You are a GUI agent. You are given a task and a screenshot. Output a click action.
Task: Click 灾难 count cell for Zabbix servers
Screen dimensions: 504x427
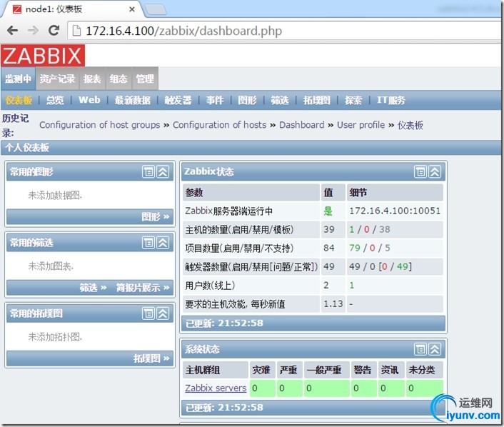click(x=262, y=388)
